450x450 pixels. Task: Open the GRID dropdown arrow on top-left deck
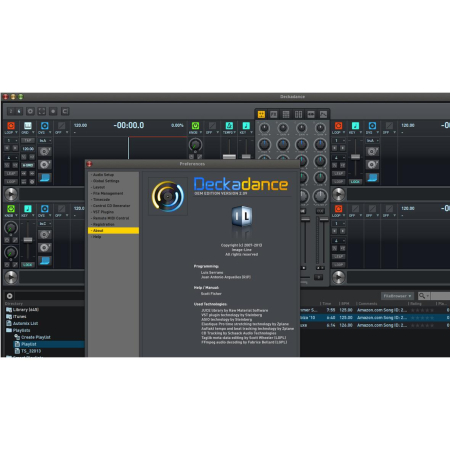(33, 133)
